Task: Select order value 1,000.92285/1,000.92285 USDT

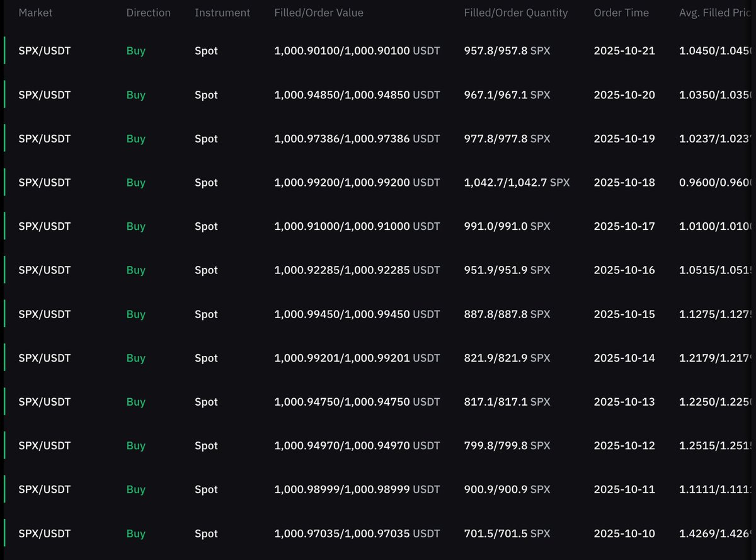Action: point(357,270)
